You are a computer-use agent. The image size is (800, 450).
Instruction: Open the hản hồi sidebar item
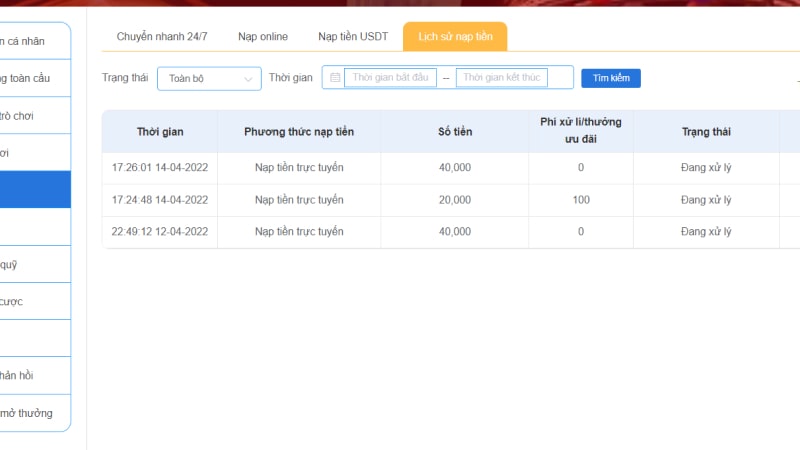point(35,376)
